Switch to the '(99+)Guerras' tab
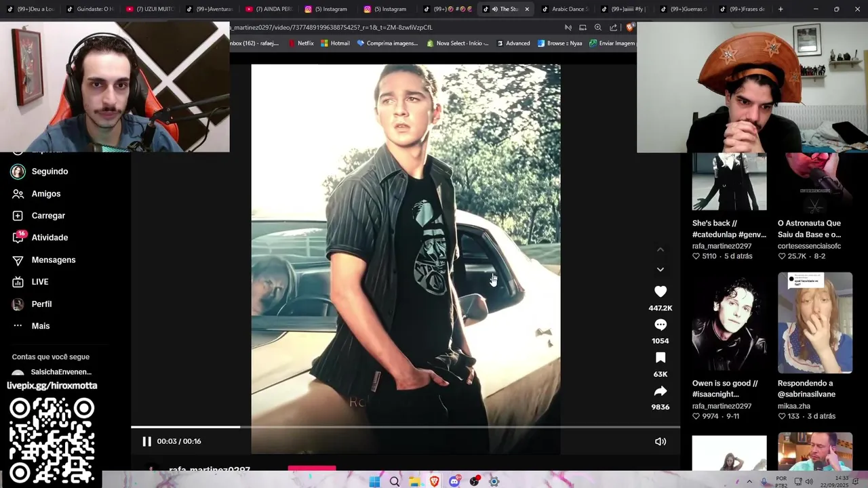 [684, 9]
